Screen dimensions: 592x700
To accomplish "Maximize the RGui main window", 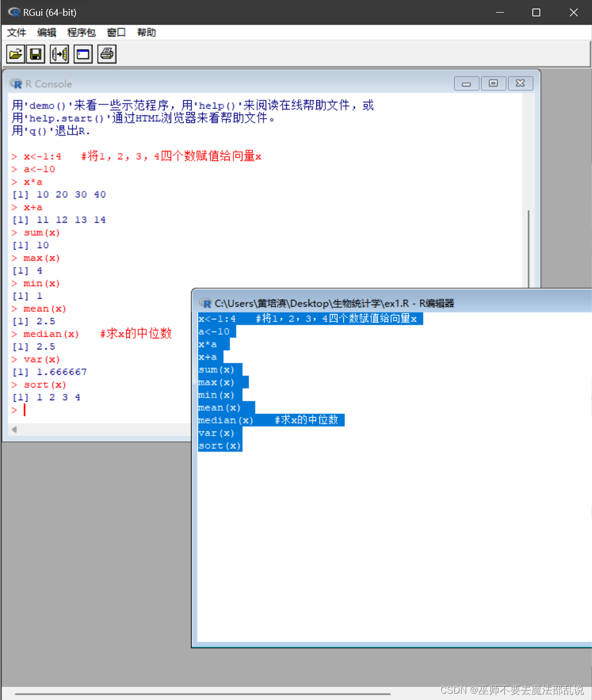I will pyautogui.click(x=536, y=12).
